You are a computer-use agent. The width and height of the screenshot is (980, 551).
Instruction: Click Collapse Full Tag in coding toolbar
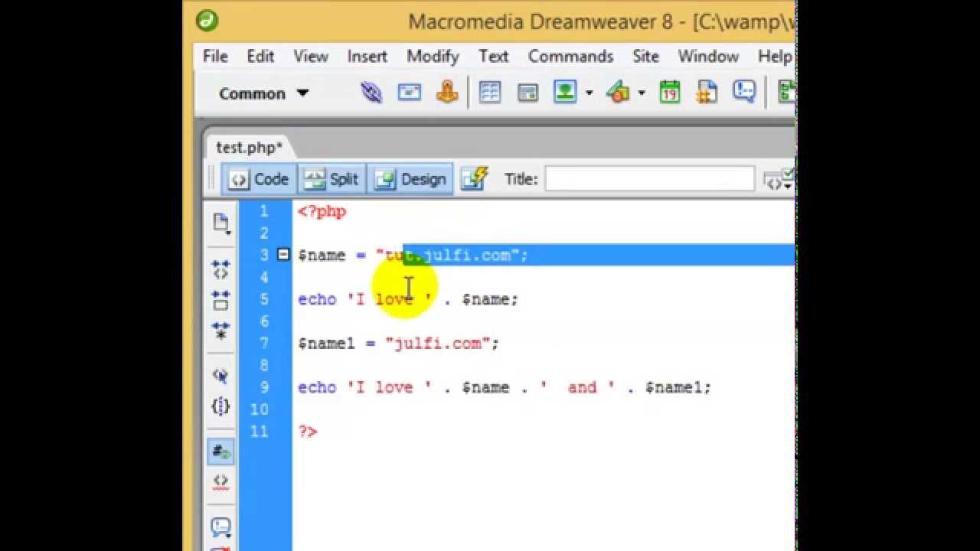[220, 269]
